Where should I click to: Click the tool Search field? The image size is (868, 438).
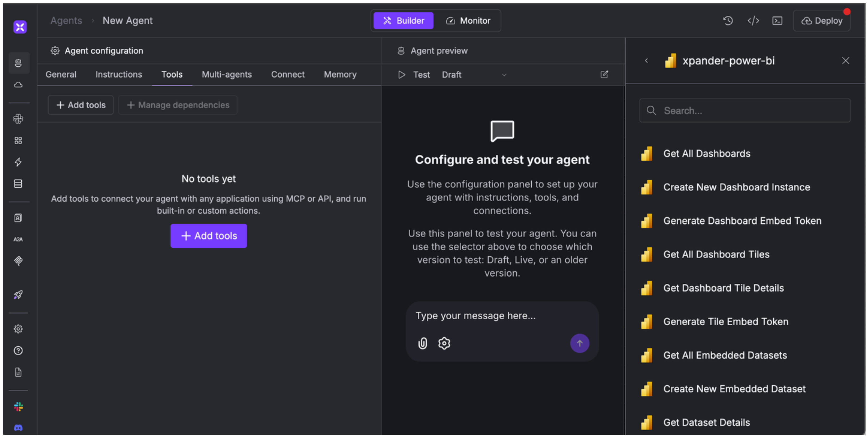pos(745,110)
